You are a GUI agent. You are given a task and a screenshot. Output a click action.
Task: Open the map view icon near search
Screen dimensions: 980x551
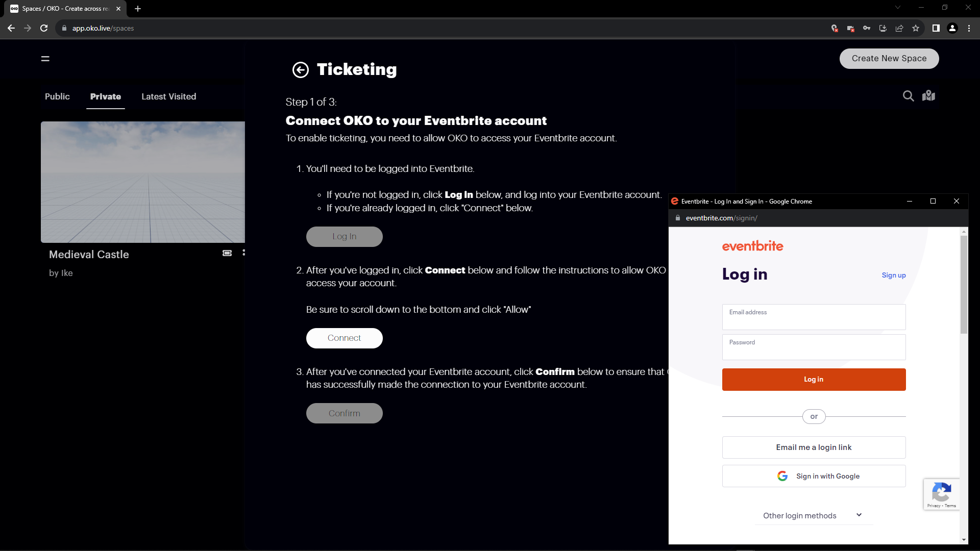pyautogui.click(x=928, y=95)
